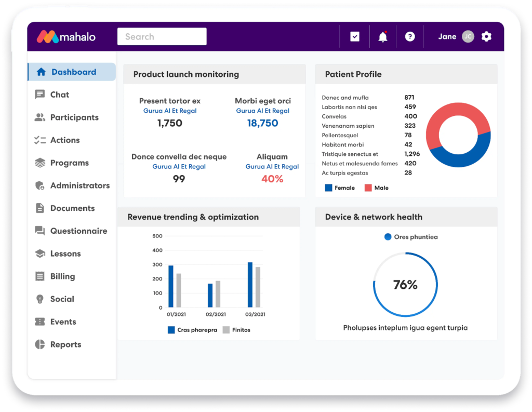Click the link under Aliquam
Viewport: 532px width, 412px height.
click(x=272, y=167)
